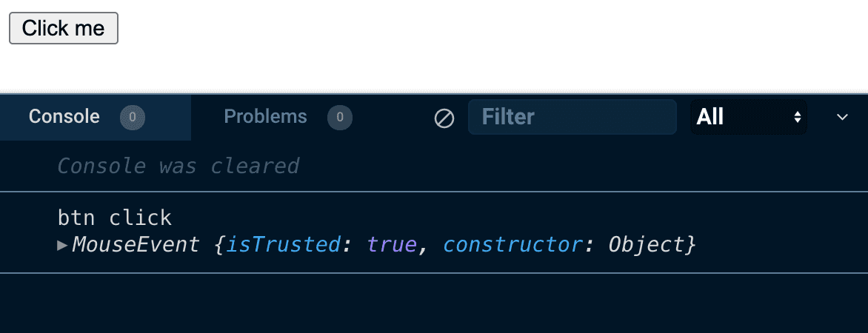This screenshot has width=868, height=333.
Task: Click the up-down arrows on the All selector
Action: (x=798, y=117)
